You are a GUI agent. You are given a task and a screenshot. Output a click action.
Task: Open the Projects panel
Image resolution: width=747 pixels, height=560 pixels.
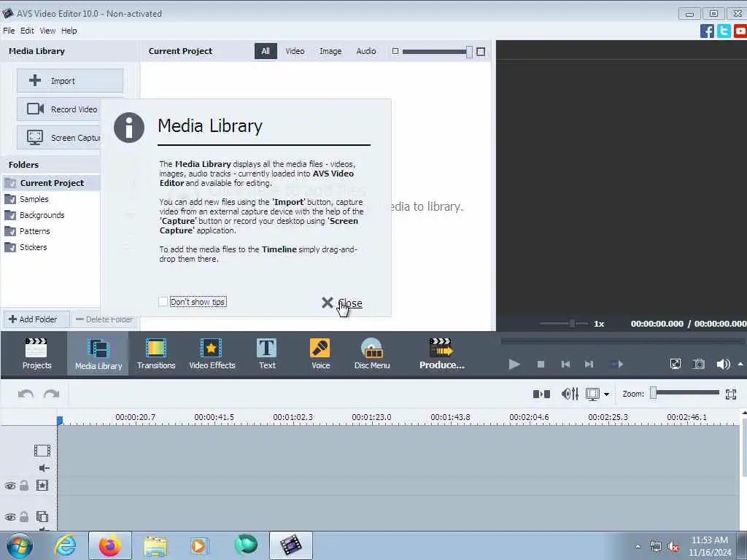[36, 354]
